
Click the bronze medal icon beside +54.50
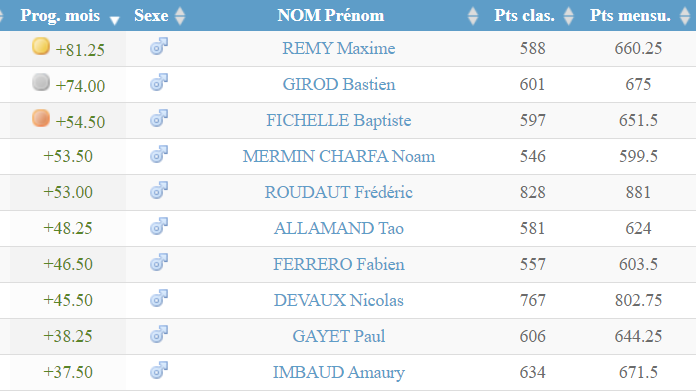point(41,118)
